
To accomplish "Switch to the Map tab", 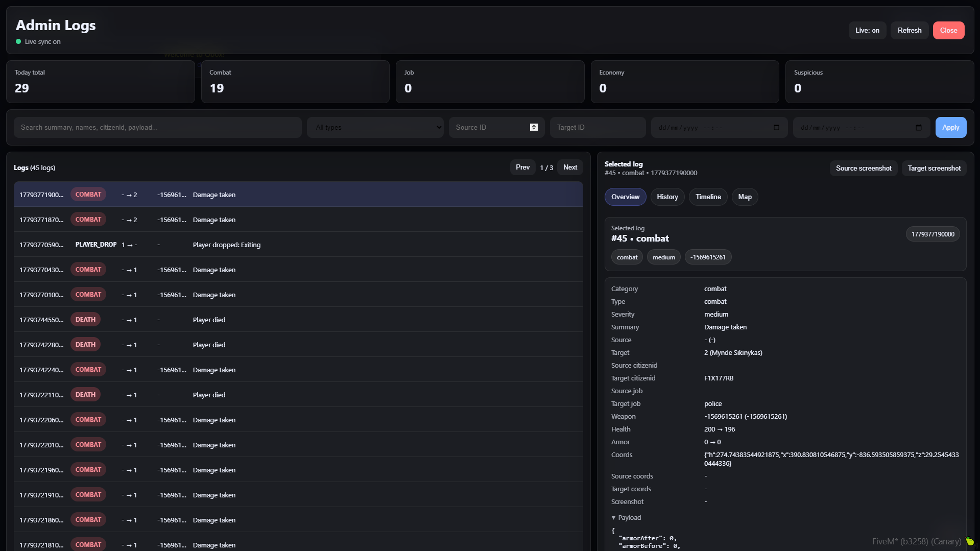I will (745, 197).
